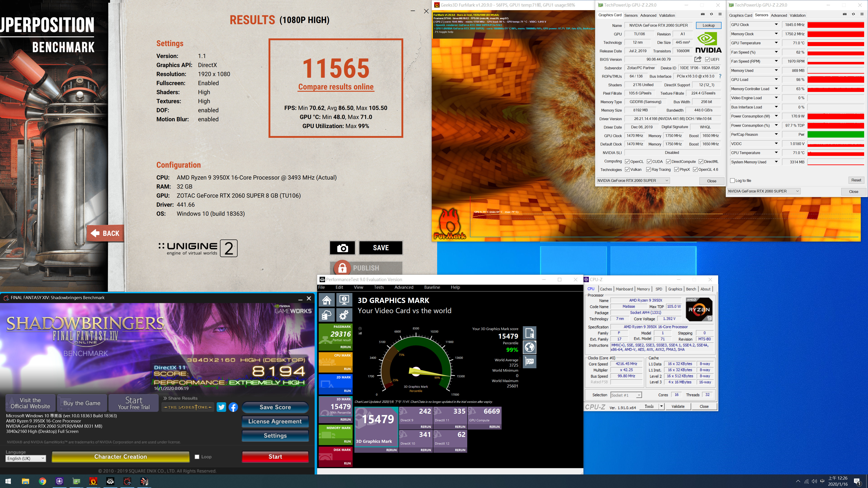Screen dimensions: 868x488
Task: Click PerfCap Reason green graph bar
Action: tap(836, 134)
